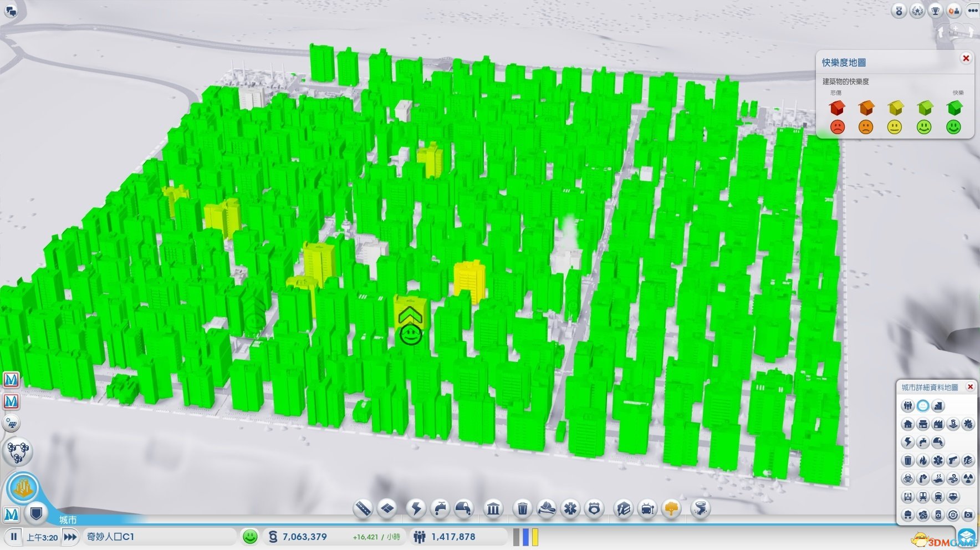Click the shield icon near city tab
Image resolution: width=980 pixels, height=550 pixels.
coord(36,513)
